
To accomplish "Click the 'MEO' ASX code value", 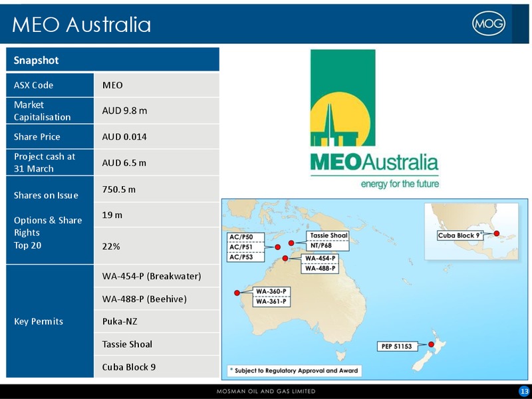I will click(112, 85).
